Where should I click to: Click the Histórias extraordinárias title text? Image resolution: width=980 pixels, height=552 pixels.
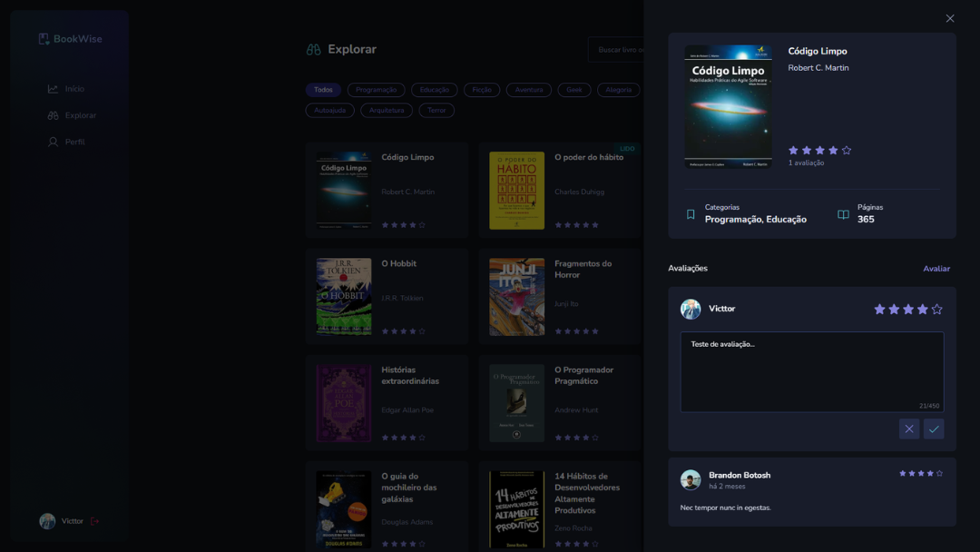click(410, 376)
